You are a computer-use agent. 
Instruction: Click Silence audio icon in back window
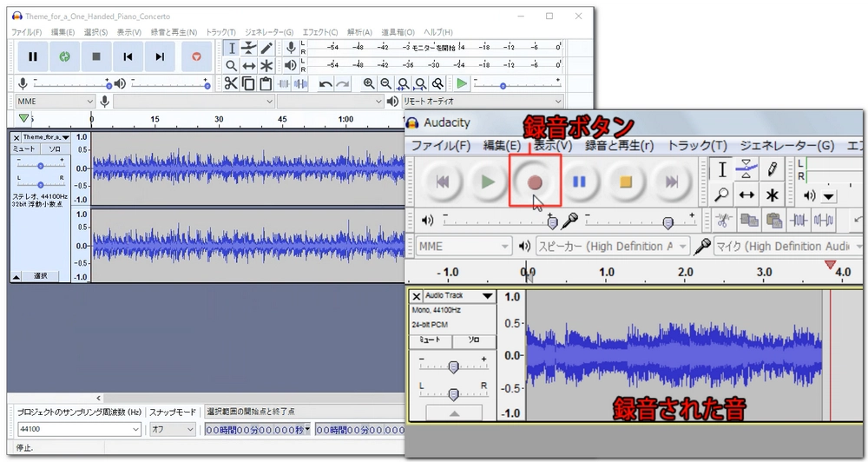pyautogui.click(x=300, y=83)
